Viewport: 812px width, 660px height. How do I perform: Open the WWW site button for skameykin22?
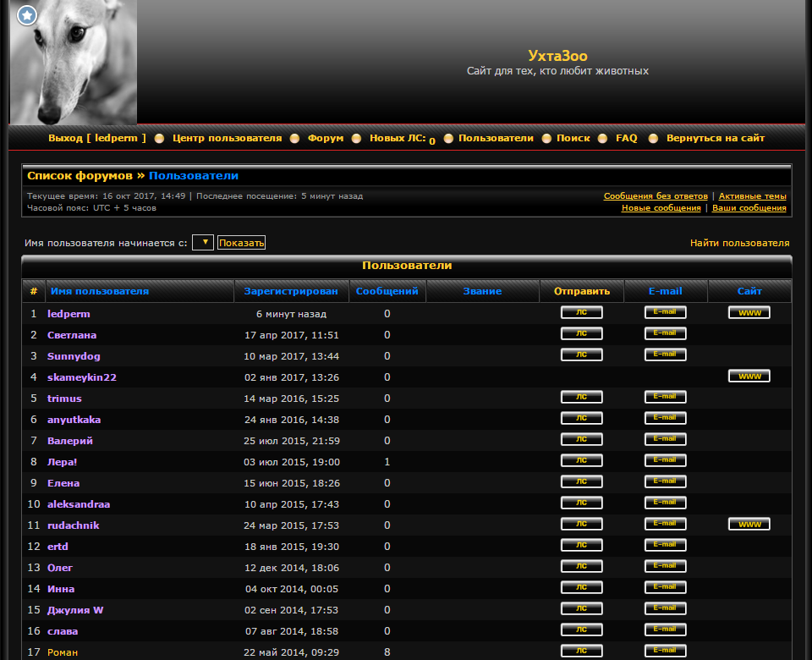coord(749,376)
